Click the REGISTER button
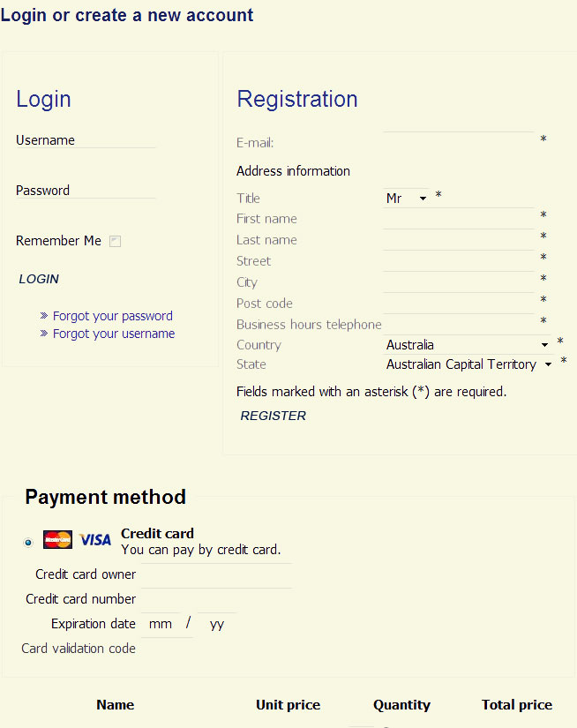577x728 pixels. tap(273, 416)
